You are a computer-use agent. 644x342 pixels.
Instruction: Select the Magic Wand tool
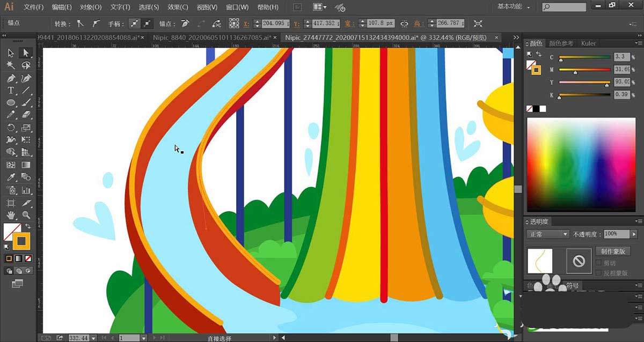(x=11, y=65)
